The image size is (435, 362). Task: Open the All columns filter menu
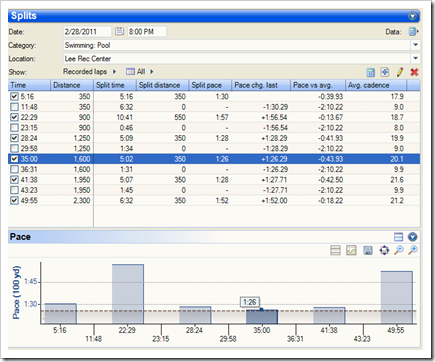(140, 72)
